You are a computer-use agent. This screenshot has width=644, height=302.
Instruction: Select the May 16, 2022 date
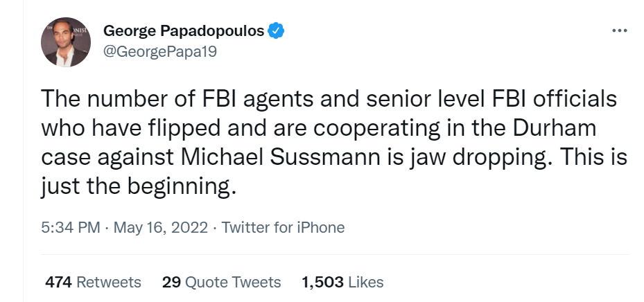tap(161, 227)
